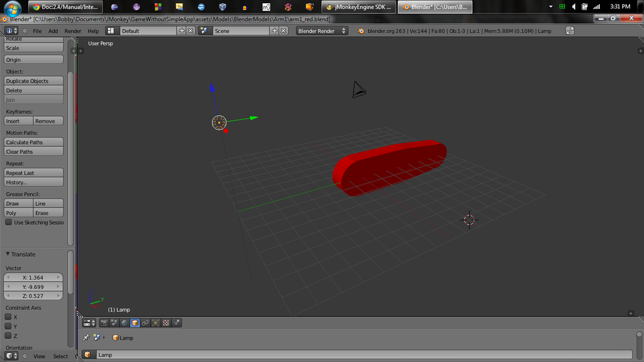This screenshot has height=362, width=644.
Task: Open the Object Data lamp tab
Action: 155,323
